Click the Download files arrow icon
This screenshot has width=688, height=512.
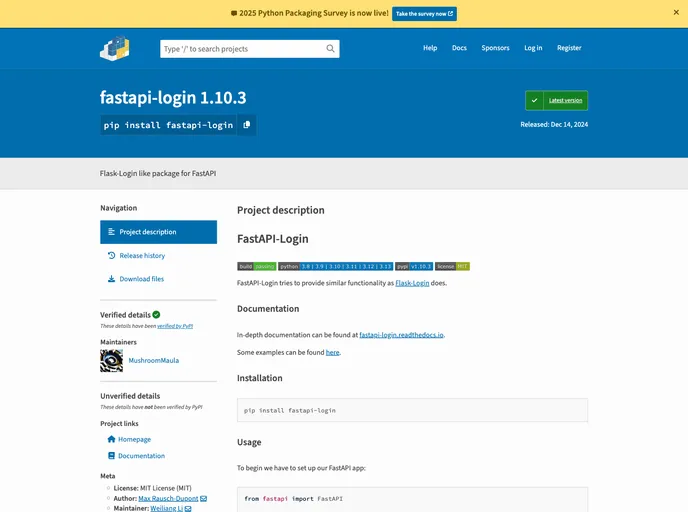[111, 279]
